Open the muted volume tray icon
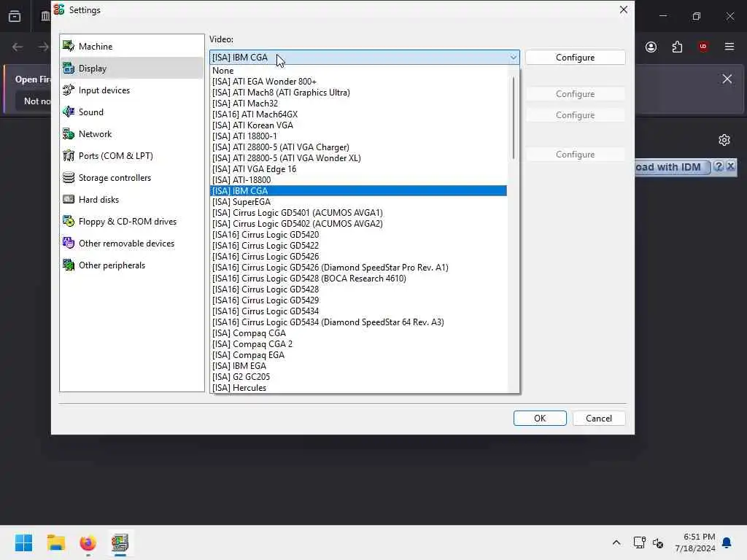The width and height of the screenshot is (747, 560). (658, 542)
